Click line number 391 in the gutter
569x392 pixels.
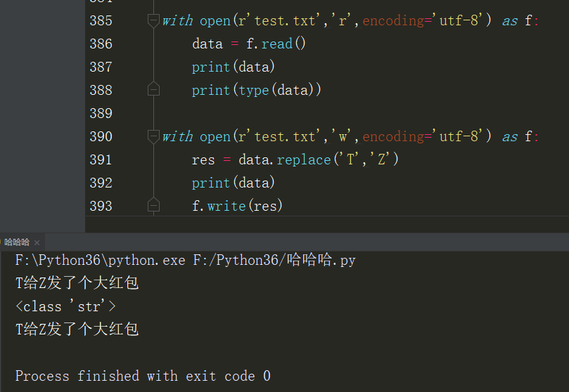point(101,159)
